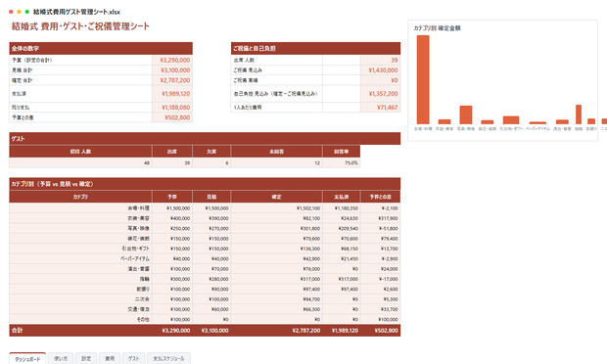Viewport: 607px width, 364px height.
Task: Click the 写真・映像 bar in chart
Action: [x=466, y=114]
